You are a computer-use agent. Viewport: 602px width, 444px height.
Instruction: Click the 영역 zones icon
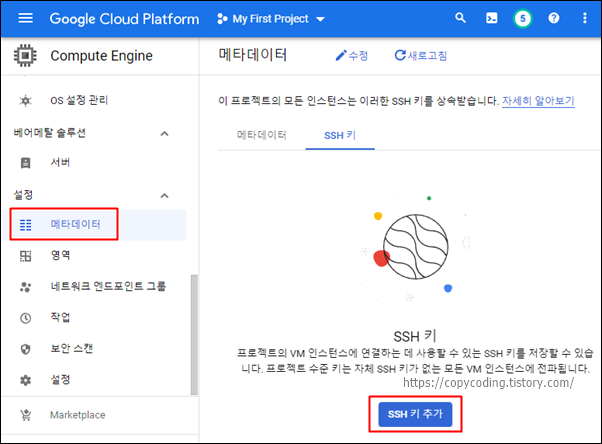25,256
